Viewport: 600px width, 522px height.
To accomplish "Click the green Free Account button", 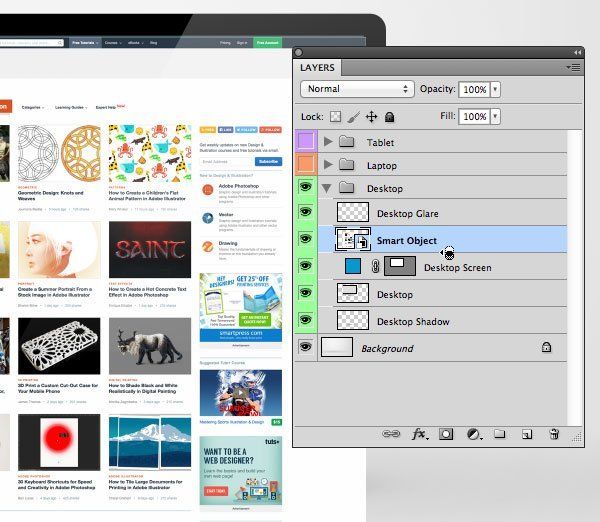I will [267, 42].
